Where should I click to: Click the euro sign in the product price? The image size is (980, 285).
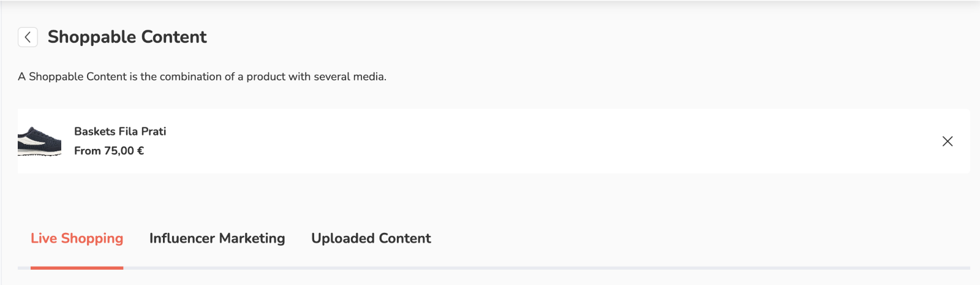click(140, 151)
